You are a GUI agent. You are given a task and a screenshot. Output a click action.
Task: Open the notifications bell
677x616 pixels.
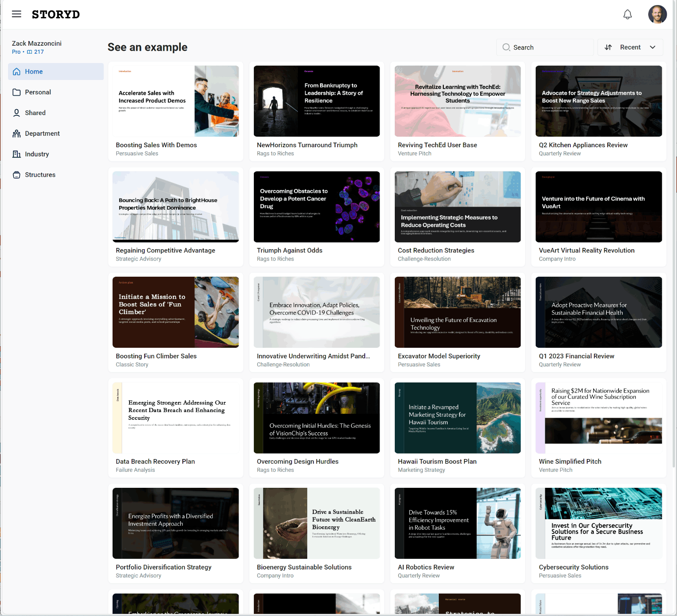click(x=628, y=14)
